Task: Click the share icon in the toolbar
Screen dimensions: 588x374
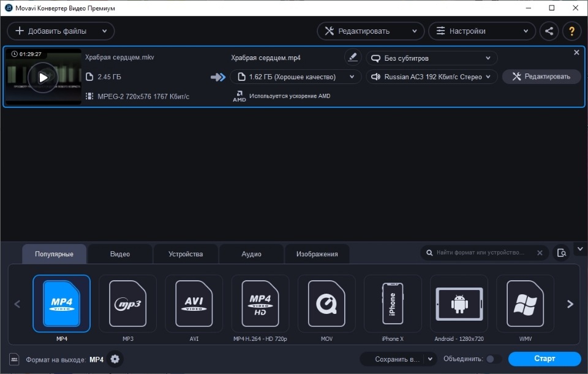Action: pos(549,31)
